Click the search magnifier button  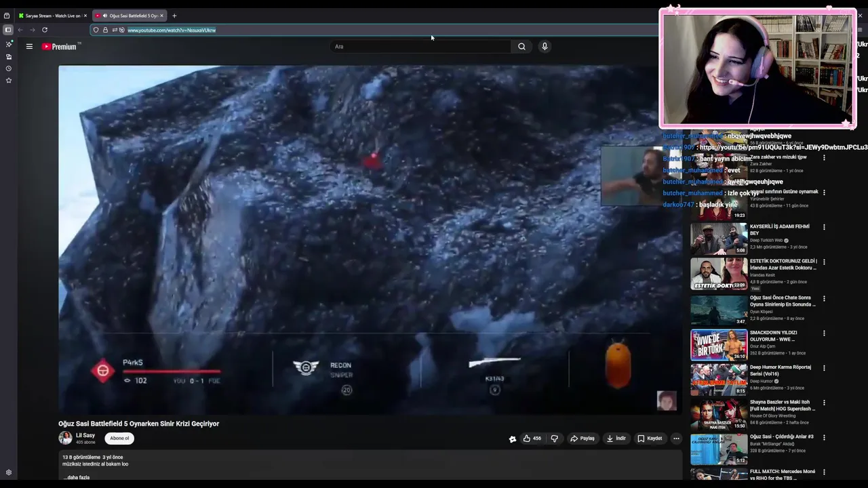coord(521,46)
